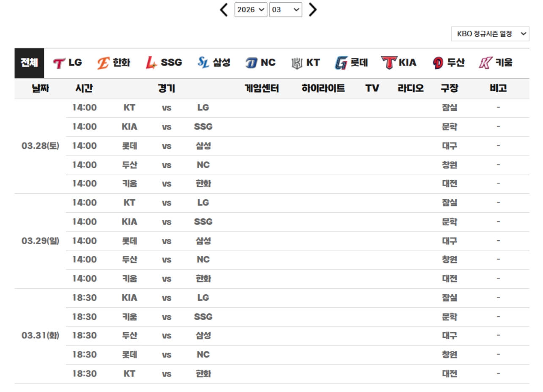Select the 전체 tab
Viewport: 543px width, 392px height.
[29, 63]
